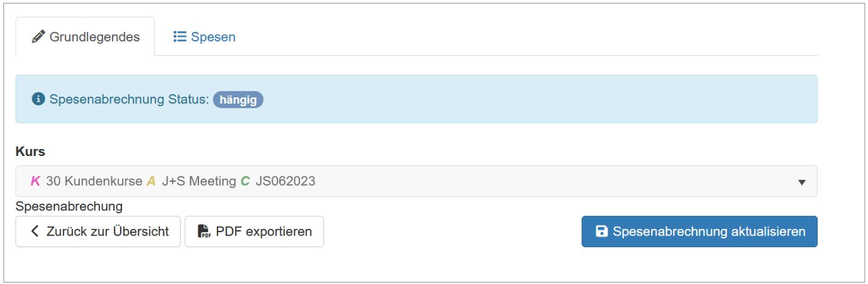This screenshot has width=868, height=284.
Task: Click the pink K icon in Kurs field
Action: pos(35,181)
